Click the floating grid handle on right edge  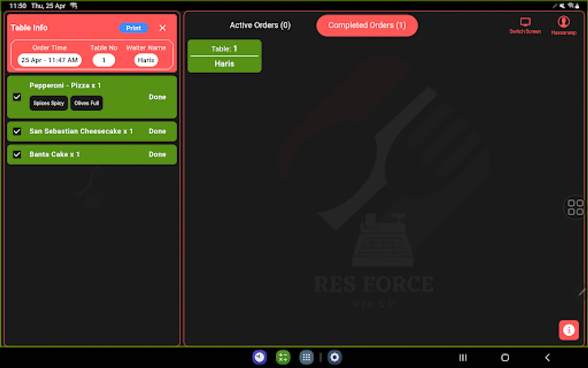coord(576,208)
